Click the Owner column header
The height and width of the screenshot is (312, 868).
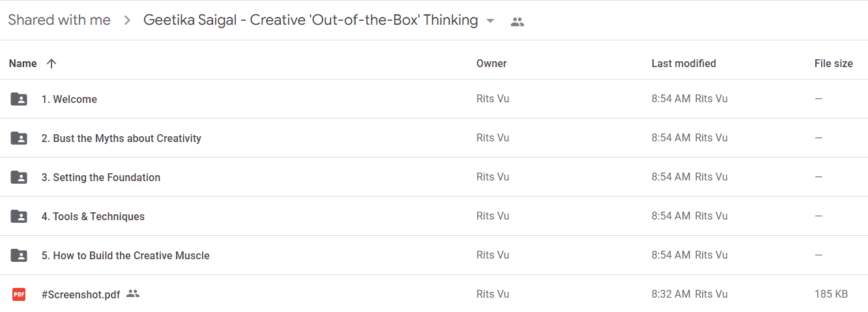(491, 63)
